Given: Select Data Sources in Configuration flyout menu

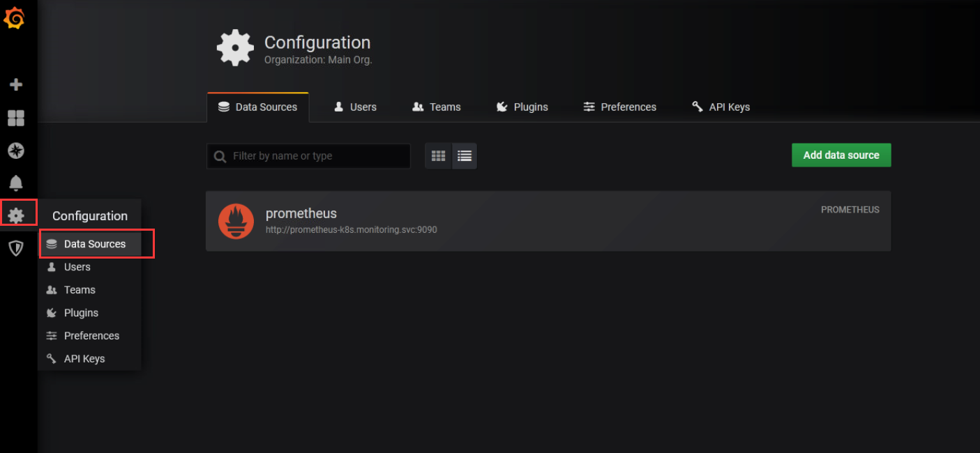Looking at the screenshot, I should (90, 244).
